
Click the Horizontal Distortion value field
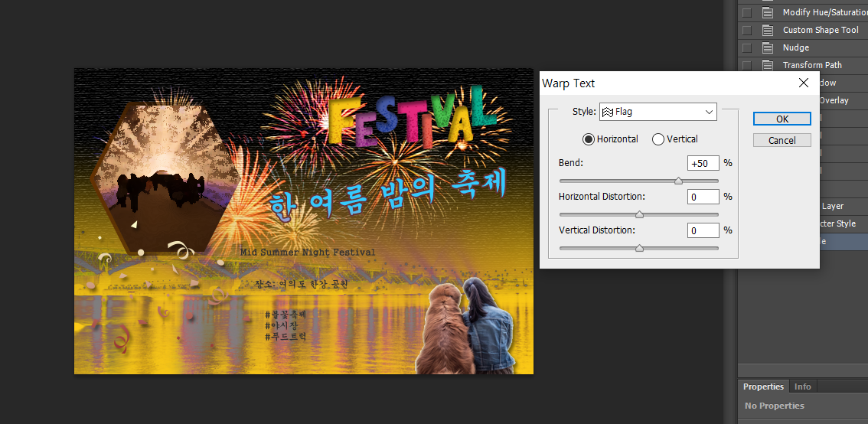point(703,197)
